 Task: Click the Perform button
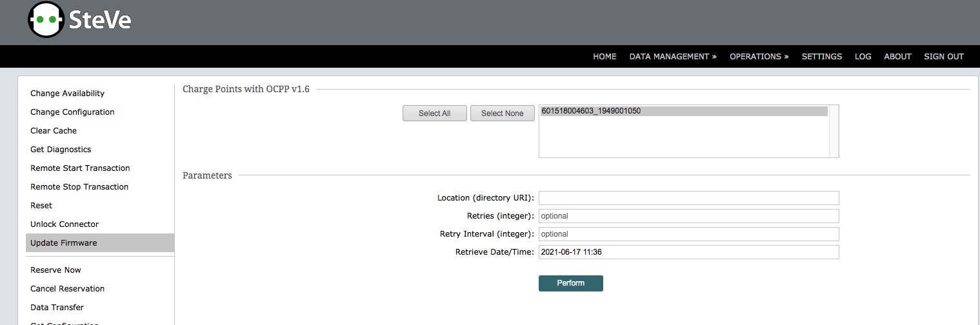[570, 283]
